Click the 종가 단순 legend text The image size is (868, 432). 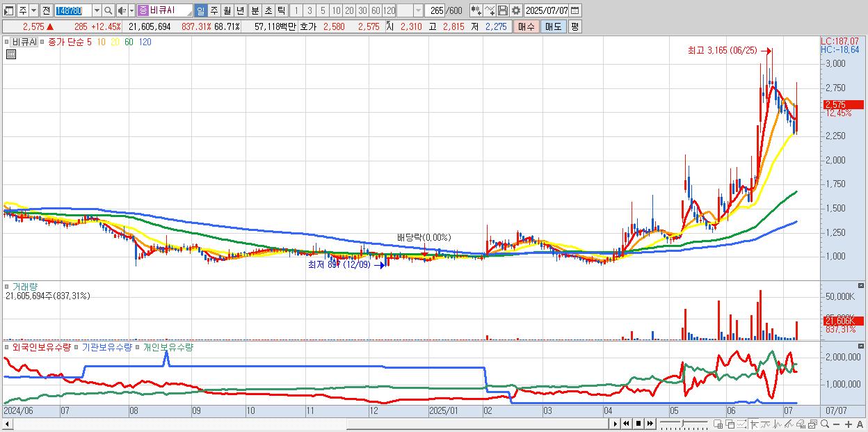coord(66,42)
